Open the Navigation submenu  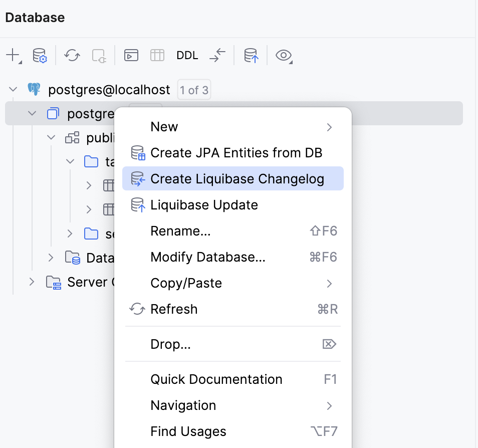183,405
